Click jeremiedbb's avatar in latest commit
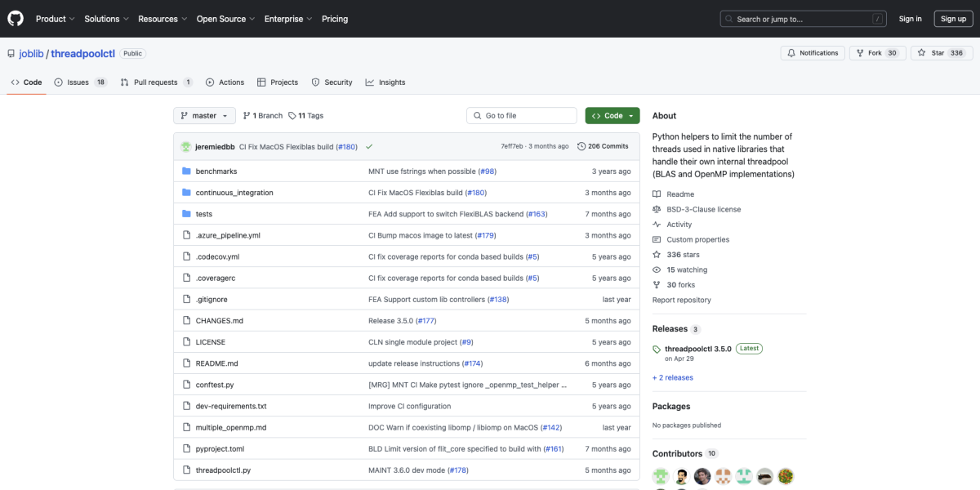This screenshot has width=980, height=490. pos(186,146)
